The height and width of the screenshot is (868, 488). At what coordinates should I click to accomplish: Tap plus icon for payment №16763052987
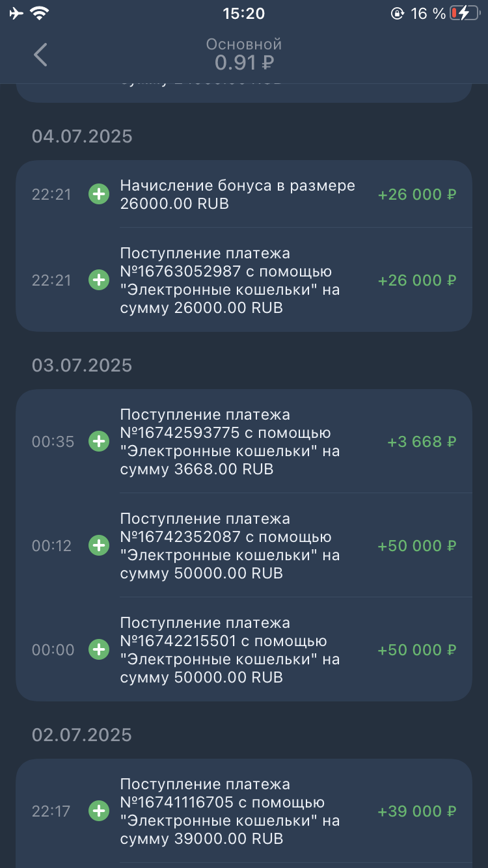coord(99,280)
